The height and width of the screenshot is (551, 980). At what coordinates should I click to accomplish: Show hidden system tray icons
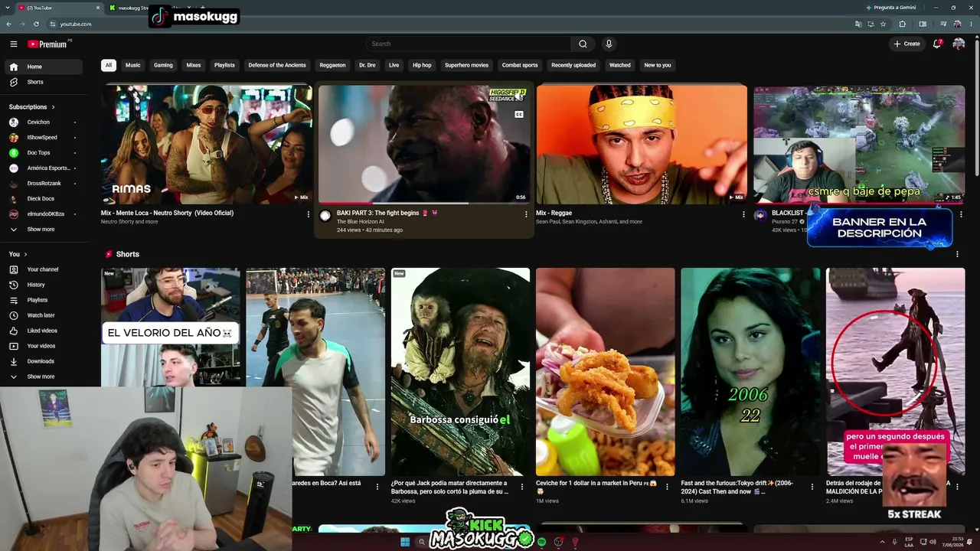880,542
